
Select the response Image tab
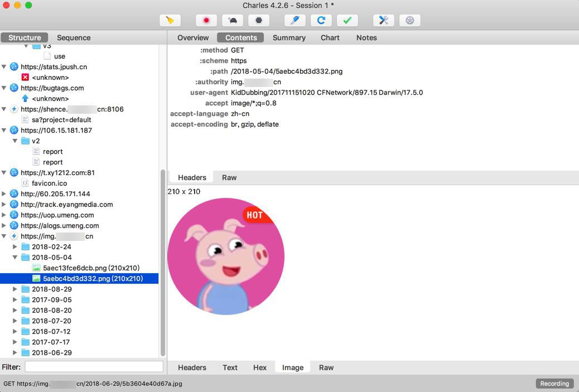293,367
